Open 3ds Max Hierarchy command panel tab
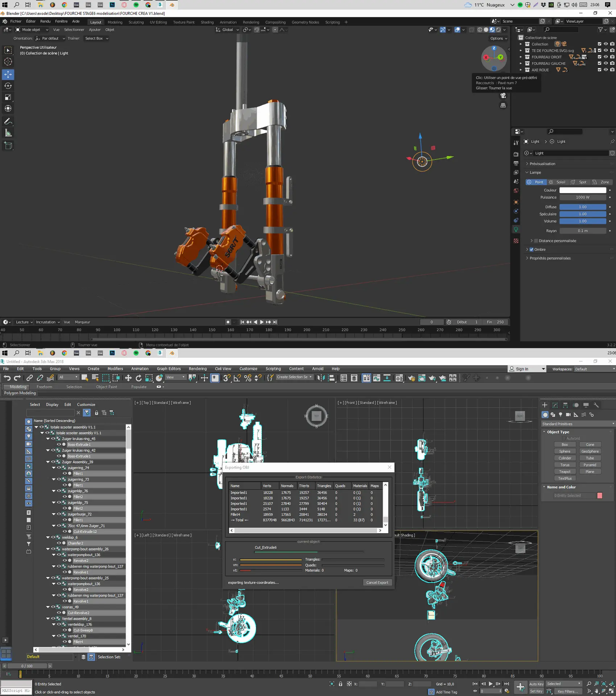 pos(565,405)
